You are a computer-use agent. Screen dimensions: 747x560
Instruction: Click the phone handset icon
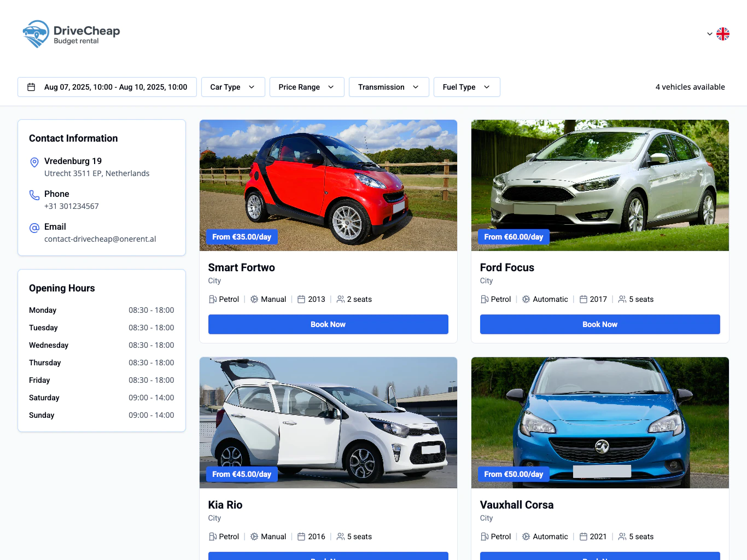point(34,195)
